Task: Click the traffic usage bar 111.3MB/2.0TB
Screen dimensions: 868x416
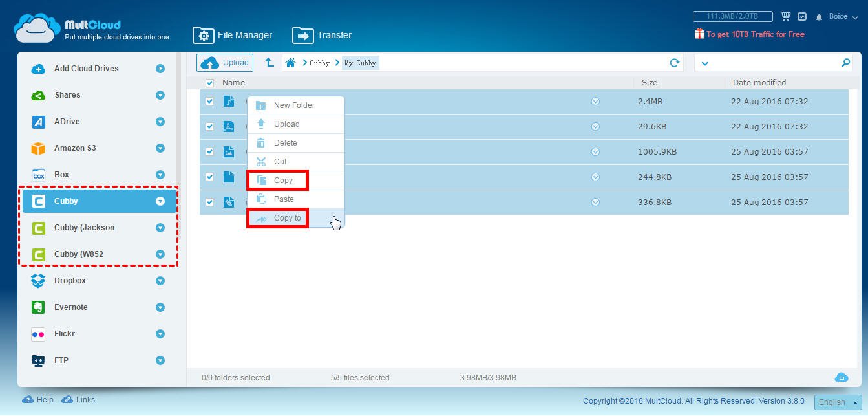Action: click(734, 16)
